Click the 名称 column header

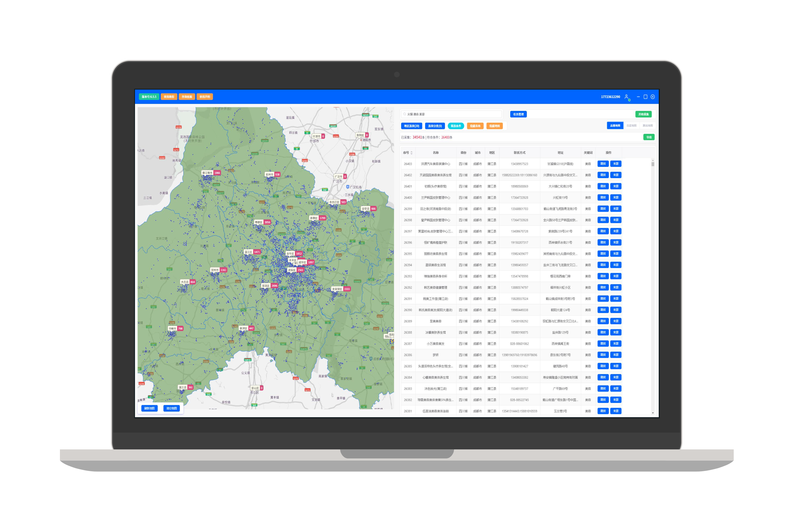[436, 153]
